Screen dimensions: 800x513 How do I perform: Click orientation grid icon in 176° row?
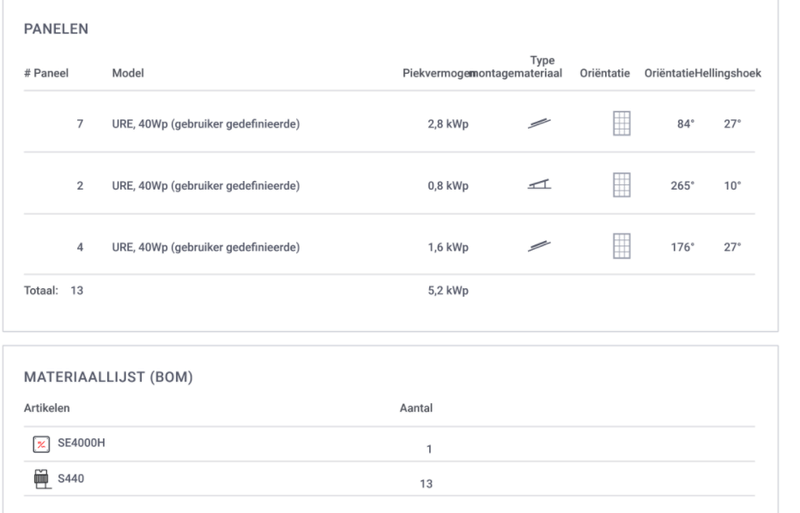point(622,246)
